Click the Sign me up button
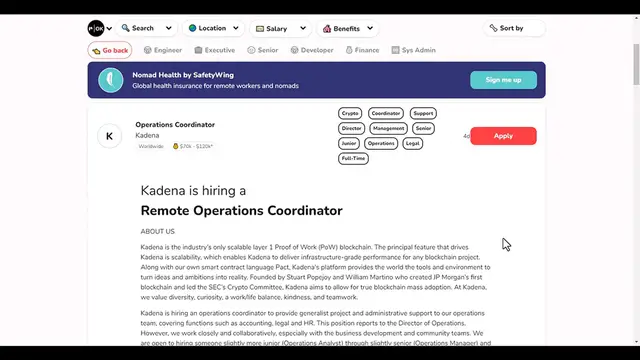This screenshot has height=360, width=640. coord(503,80)
